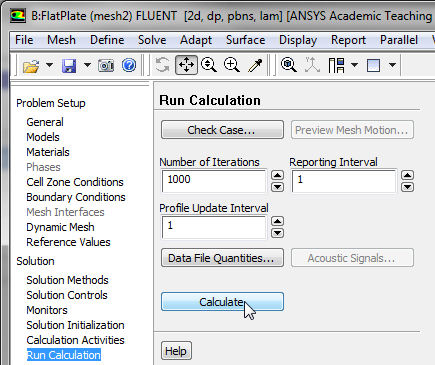This screenshot has height=365, width=435.
Task: Click the camera screenshot icon
Action: (x=106, y=65)
